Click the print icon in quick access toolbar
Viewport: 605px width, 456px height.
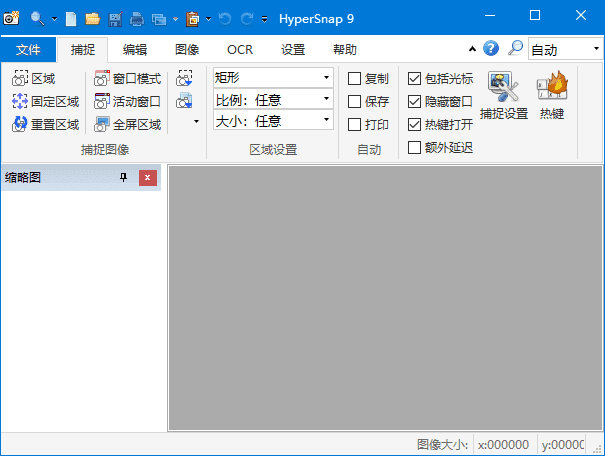click(136, 18)
